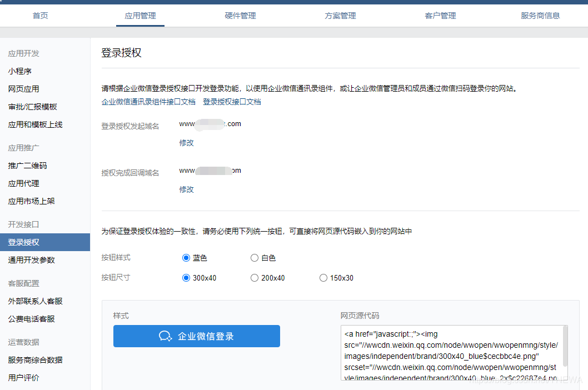Open 小程序 in the sidebar
This screenshot has height=390, width=588.
20,71
